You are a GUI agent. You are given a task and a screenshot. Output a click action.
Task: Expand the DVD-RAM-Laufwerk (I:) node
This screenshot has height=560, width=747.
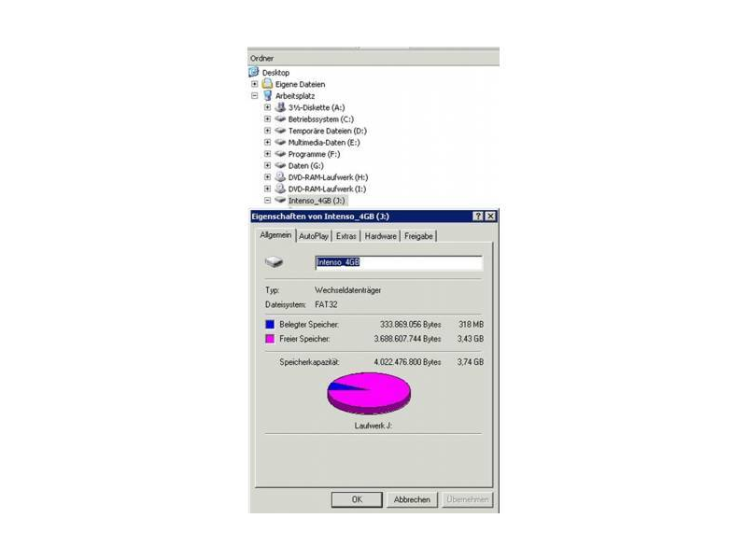pyautogui.click(x=267, y=189)
